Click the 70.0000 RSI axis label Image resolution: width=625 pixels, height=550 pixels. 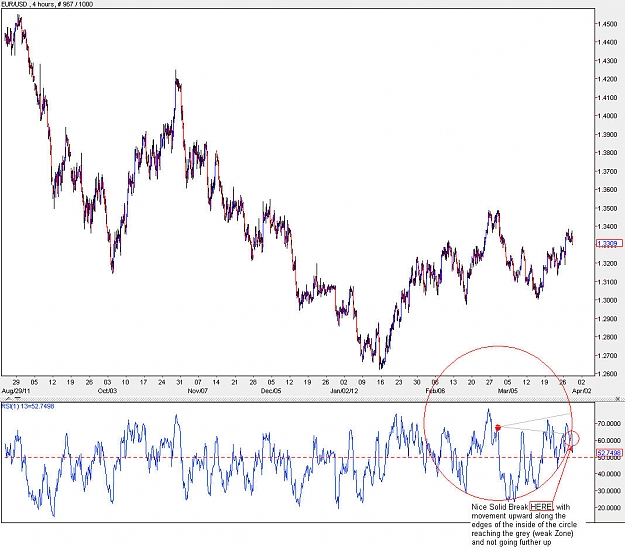pyautogui.click(x=610, y=424)
